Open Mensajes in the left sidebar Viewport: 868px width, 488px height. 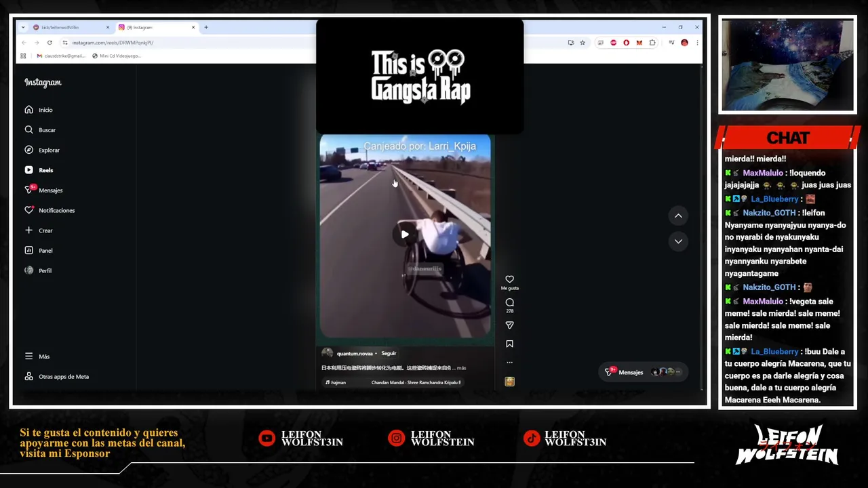[x=43, y=190]
